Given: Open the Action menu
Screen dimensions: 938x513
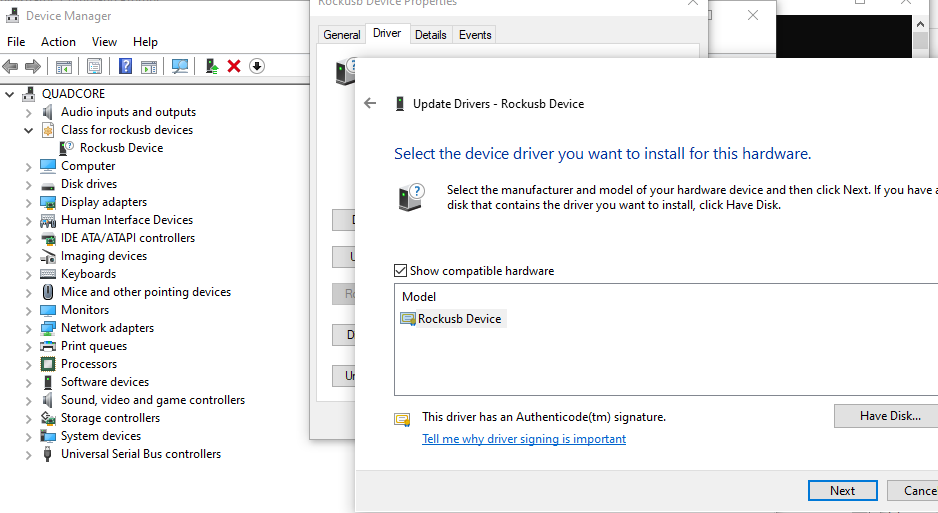Looking at the screenshot, I should point(58,42).
